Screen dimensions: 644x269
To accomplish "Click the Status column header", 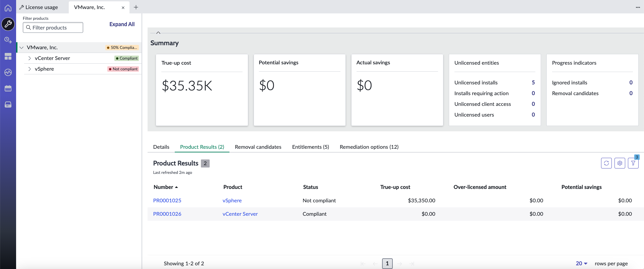I will (311, 187).
